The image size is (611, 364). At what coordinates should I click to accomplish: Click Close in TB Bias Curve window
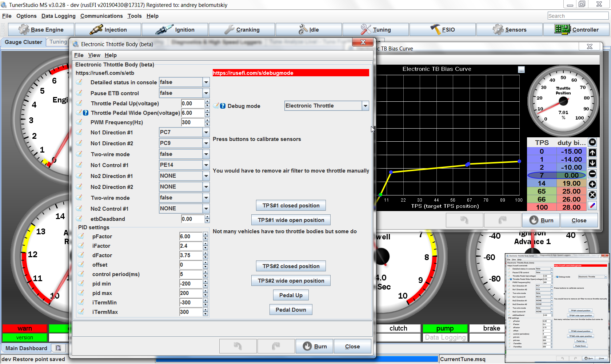tap(579, 220)
